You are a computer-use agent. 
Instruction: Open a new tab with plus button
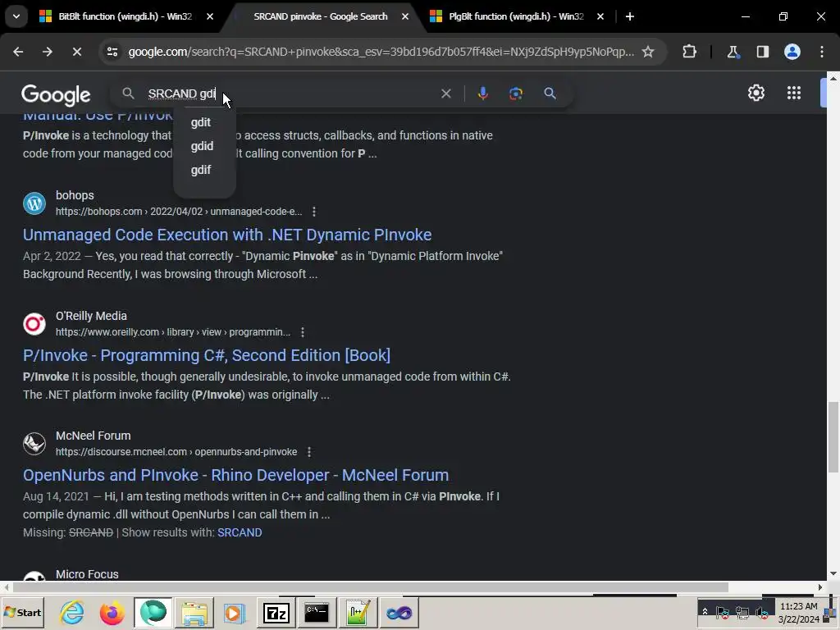[630, 16]
